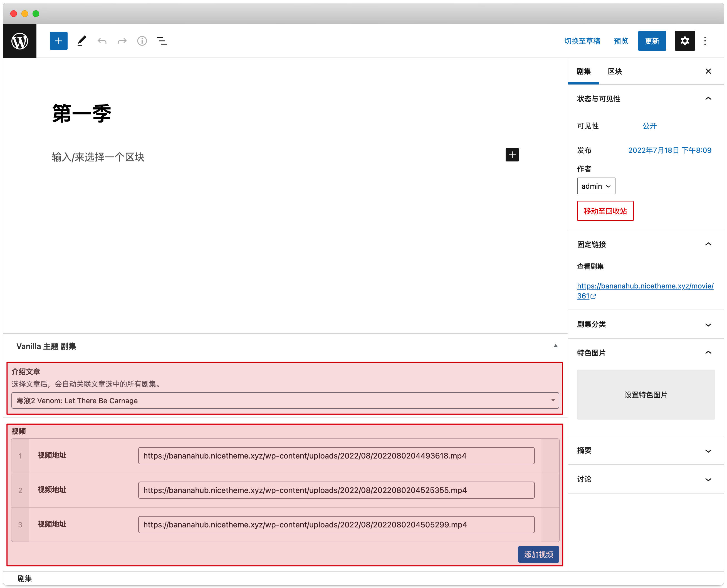Edit publish date 2022年7月18日 下午8:09

(670, 150)
